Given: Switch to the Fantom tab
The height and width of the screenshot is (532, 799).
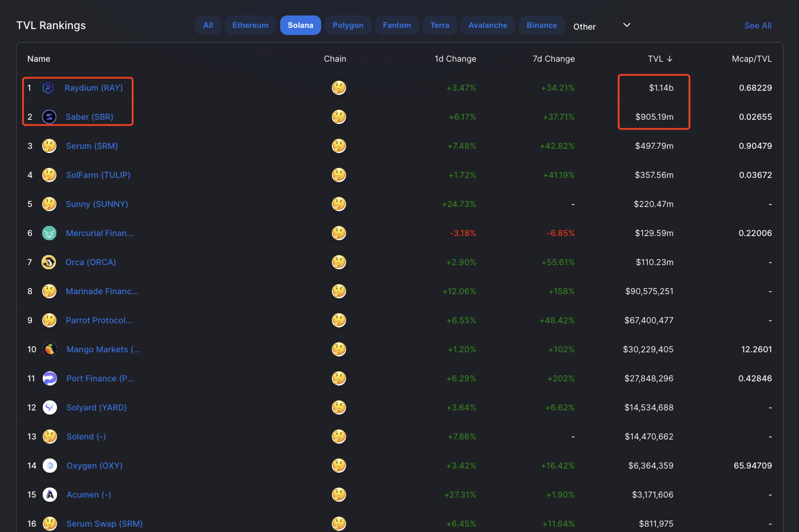Looking at the screenshot, I should click(397, 26).
